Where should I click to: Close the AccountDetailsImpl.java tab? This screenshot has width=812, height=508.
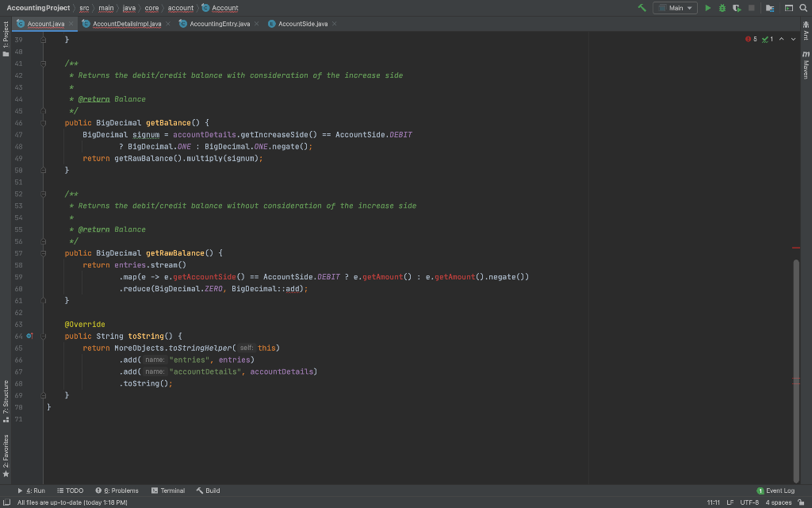(x=168, y=24)
